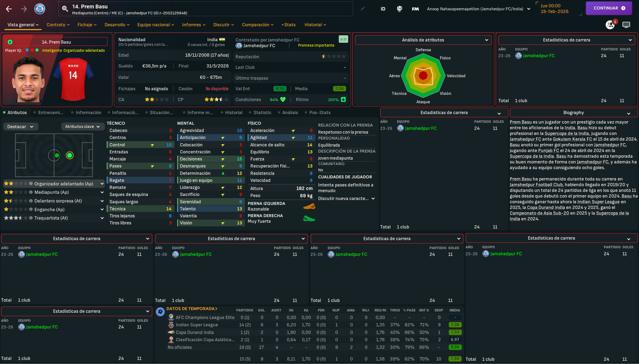Click the pencil edit icon
The width and height of the screenshot is (639, 364).
click(363, 9)
